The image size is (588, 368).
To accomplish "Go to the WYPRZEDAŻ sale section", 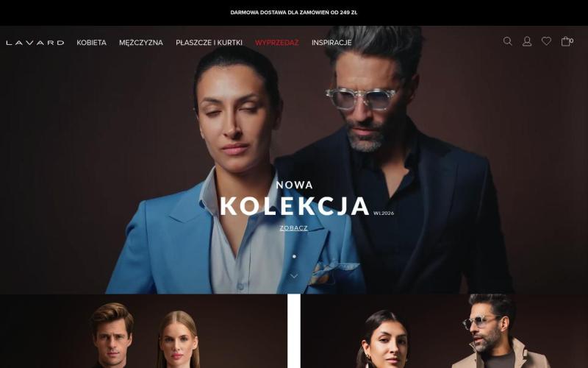I will (277, 43).
